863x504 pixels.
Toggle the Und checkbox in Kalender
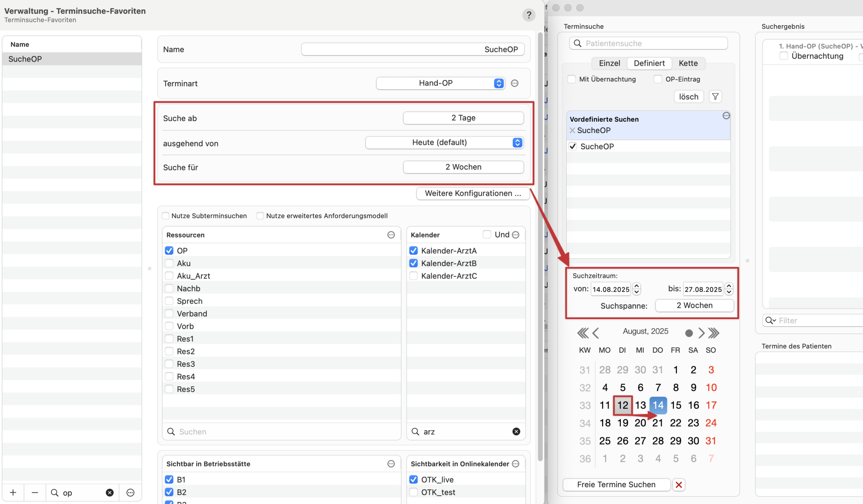coord(487,235)
